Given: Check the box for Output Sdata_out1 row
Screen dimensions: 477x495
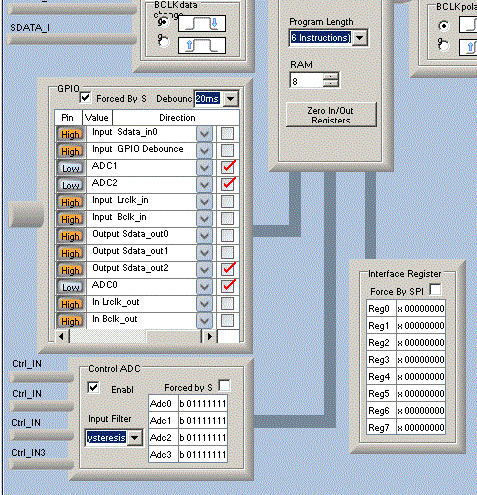Looking at the screenshot, I should coord(227,253).
